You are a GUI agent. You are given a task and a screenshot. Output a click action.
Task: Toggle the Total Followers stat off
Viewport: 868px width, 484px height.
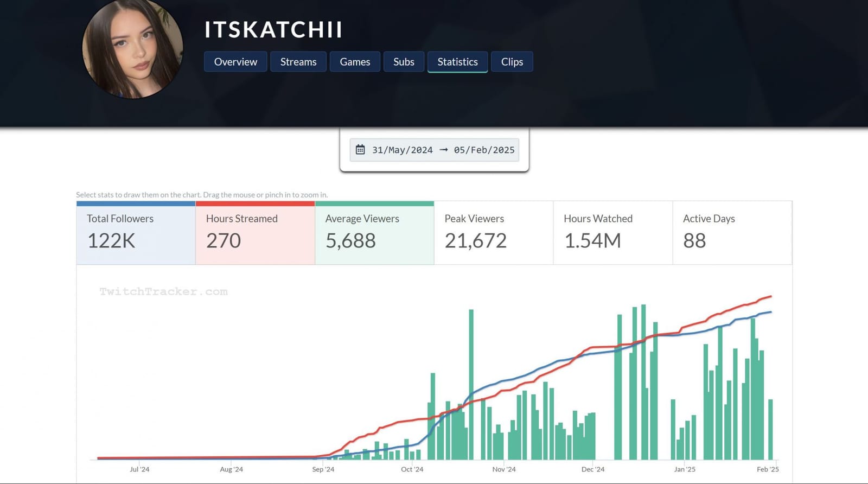[136, 232]
